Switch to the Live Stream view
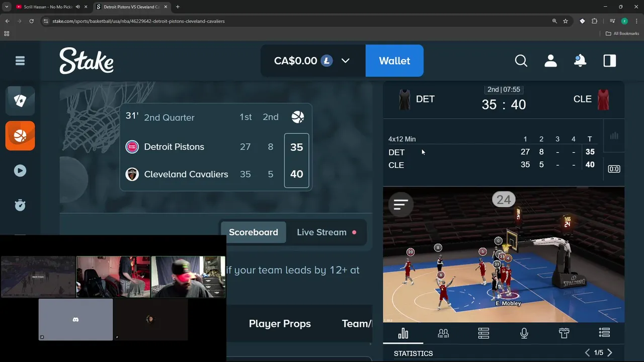 (x=326, y=232)
